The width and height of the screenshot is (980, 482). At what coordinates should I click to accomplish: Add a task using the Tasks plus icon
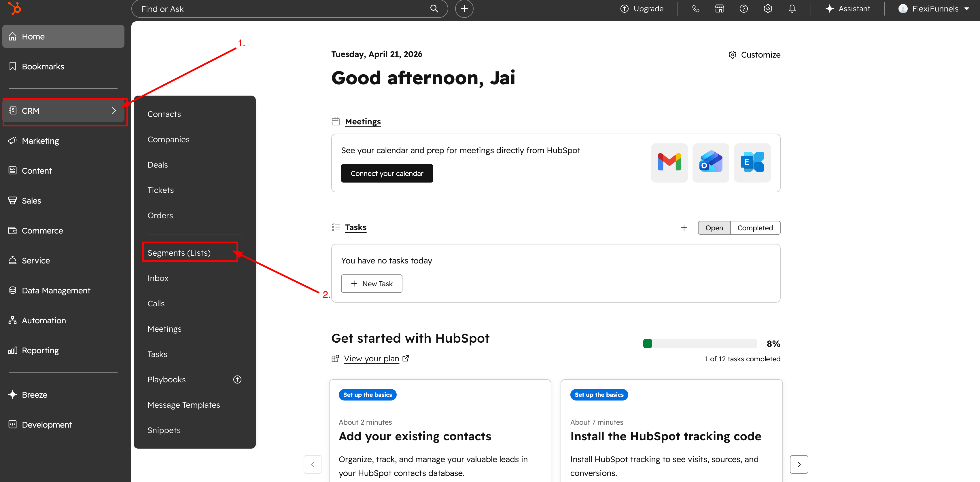coord(684,228)
